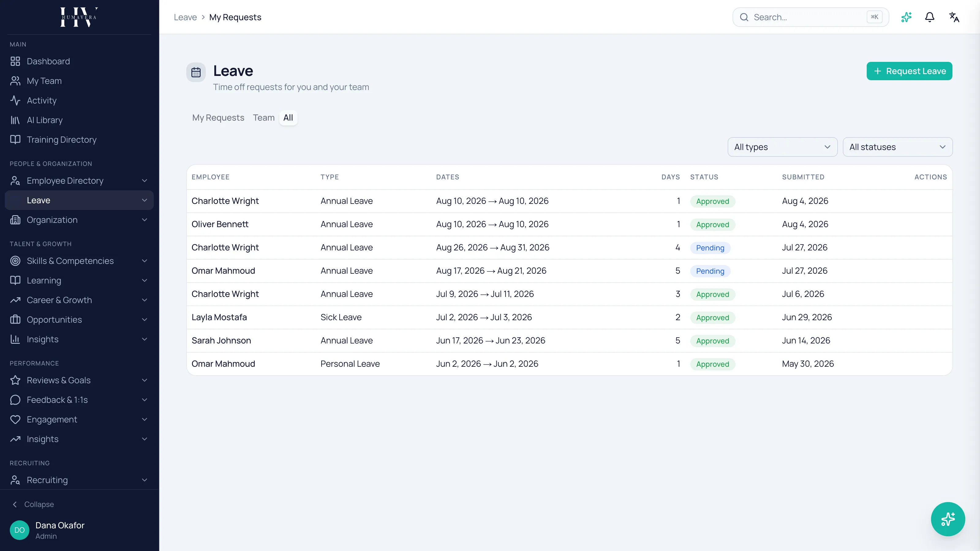This screenshot has width=980, height=551.
Task: Open the Leave sidebar menu item
Action: [x=79, y=201]
